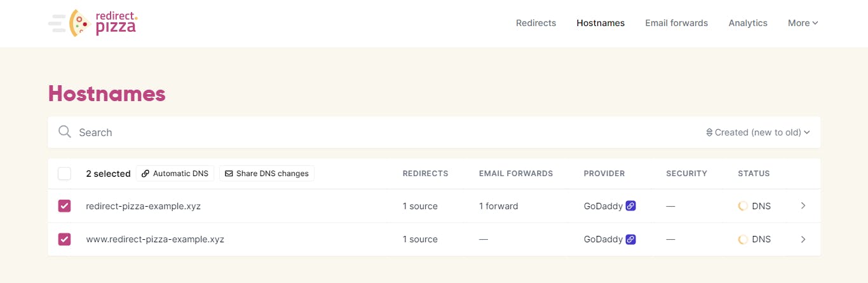The image size is (868, 283).
Task: Click the redirect.pizza logo
Action: point(93,23)
